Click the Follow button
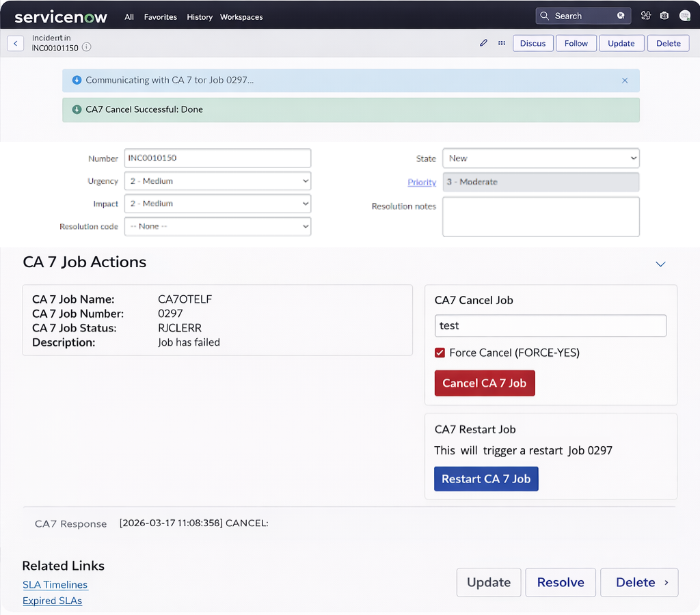700x615 pixels. pyautogui.click(x=576, y=43)
